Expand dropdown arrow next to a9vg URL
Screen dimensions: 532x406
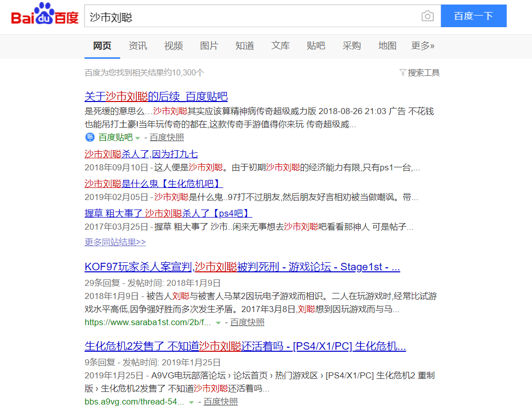pos(192,402)
